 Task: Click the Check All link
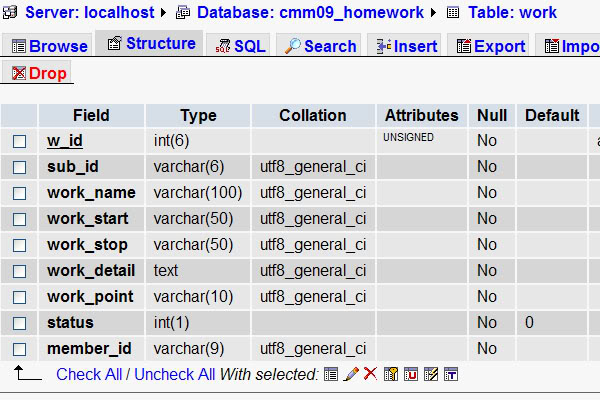[x=89, y=374]
